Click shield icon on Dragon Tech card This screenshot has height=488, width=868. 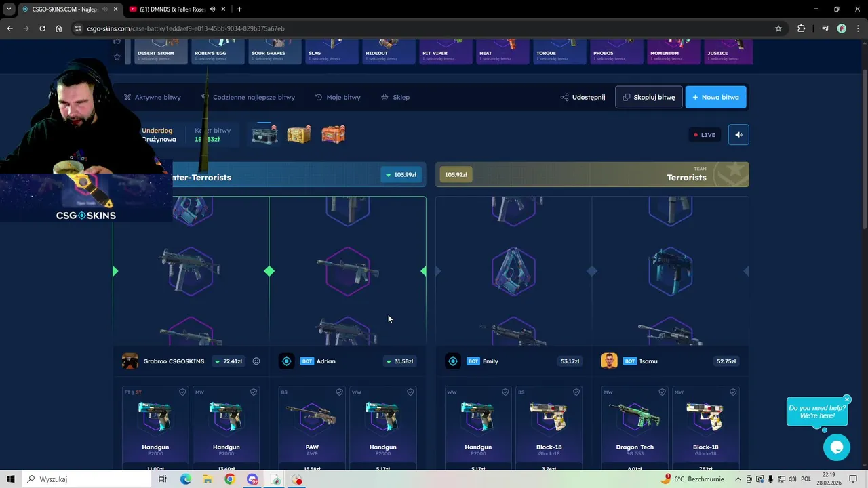tap(662, 392)
